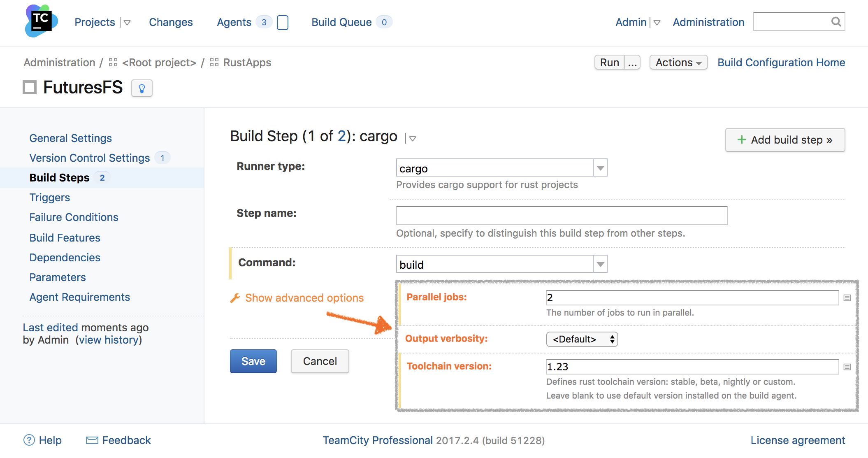Select Dependencies in sidebar
The height and width of the screenshot is (458, 868).
coord(65,258)
